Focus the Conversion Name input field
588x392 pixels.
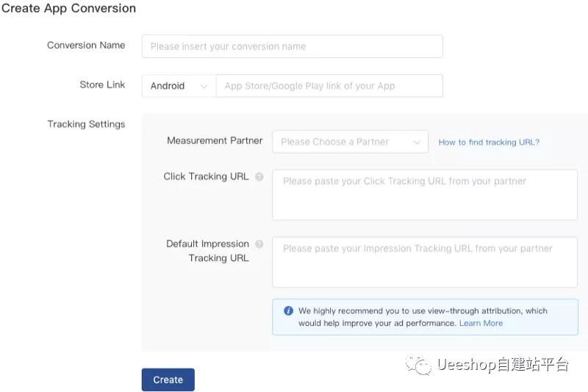pos(292,46)
